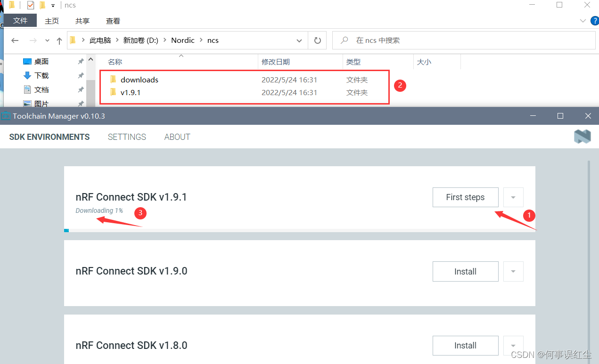Refresh the ncs folder view
Viewport: 599px width, 364px height.
[318, 40]
